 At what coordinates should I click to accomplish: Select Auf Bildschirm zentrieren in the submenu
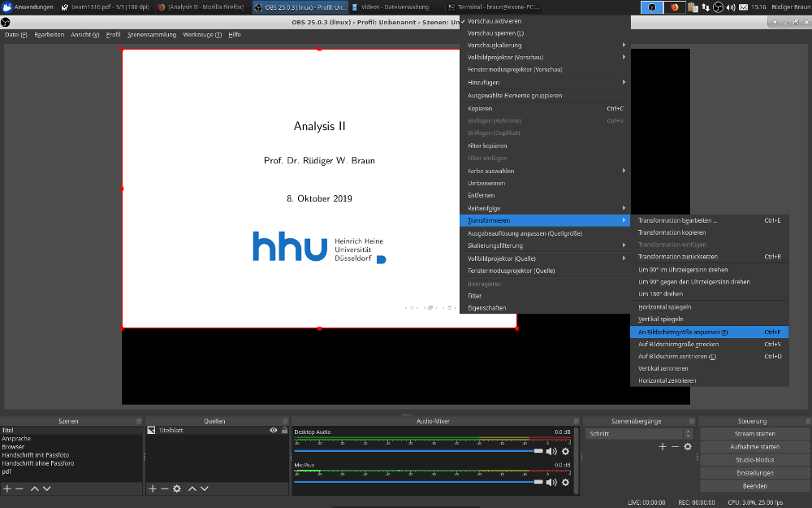pyautogui.click(x=710, y=357)
